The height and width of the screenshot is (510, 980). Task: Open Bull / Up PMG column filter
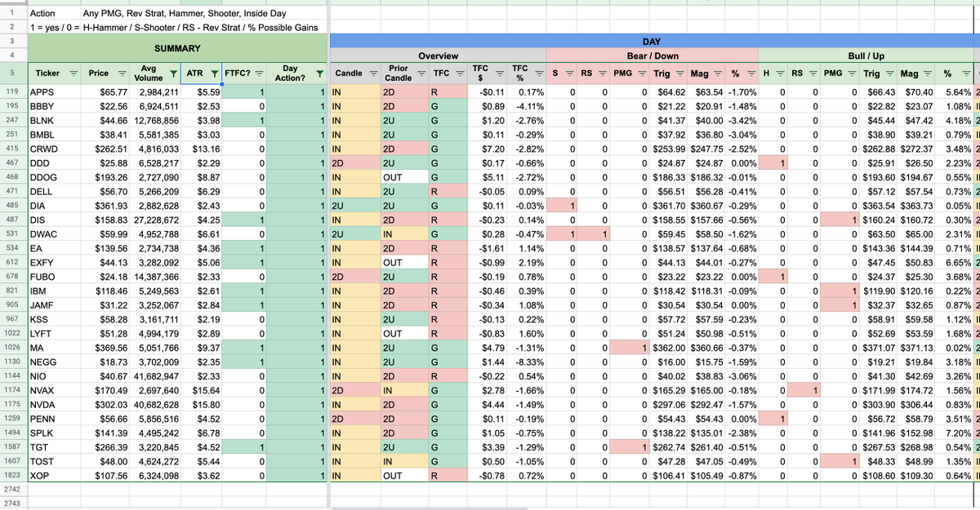tap(853, 73)
